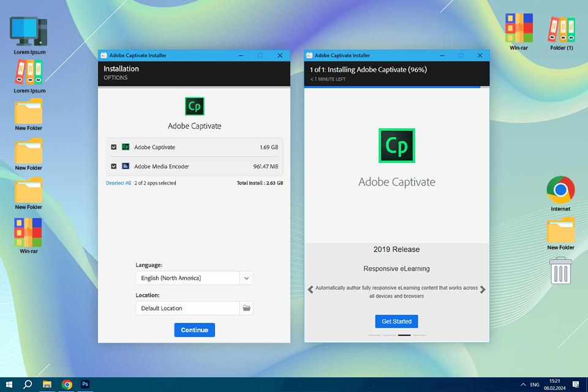Show next slide with right arrow
Viewport: 588px width, 392px height.
pos(483,289)
